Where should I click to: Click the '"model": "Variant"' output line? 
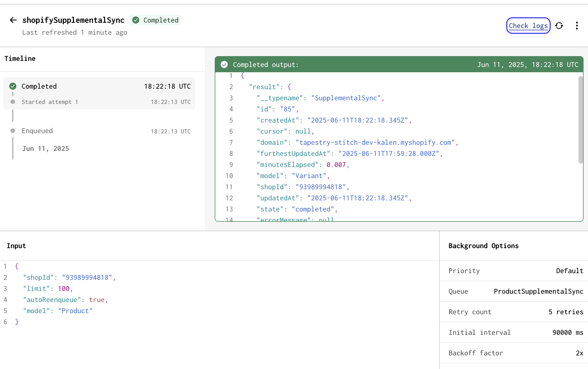click(x=293, y=176)
